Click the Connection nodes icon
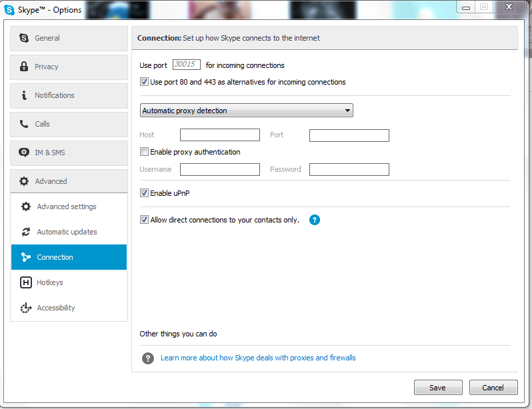 point(26,257)
